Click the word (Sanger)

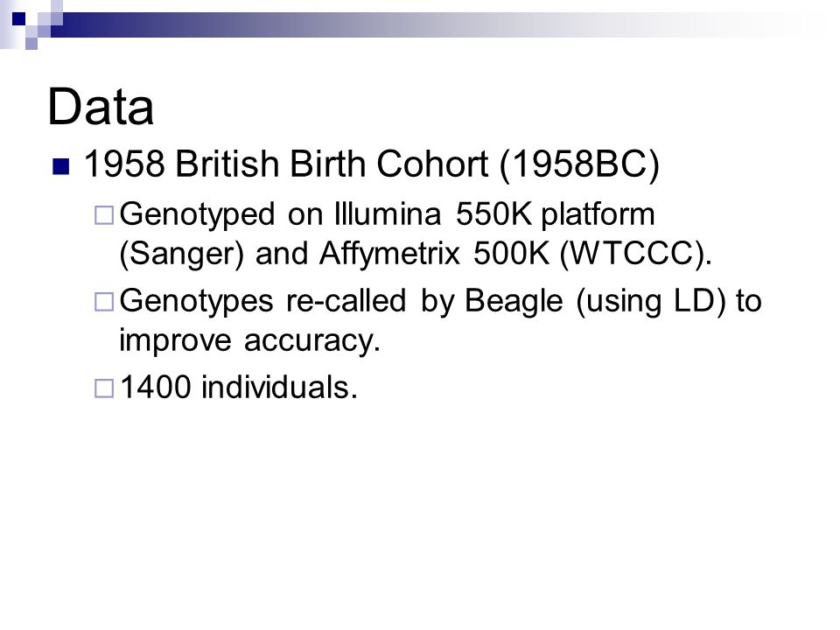(182, 254)
